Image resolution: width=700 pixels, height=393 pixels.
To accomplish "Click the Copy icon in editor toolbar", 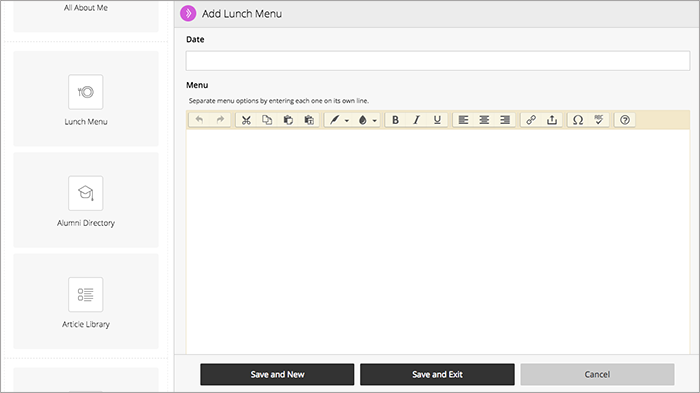I will [x=267, y=120].
